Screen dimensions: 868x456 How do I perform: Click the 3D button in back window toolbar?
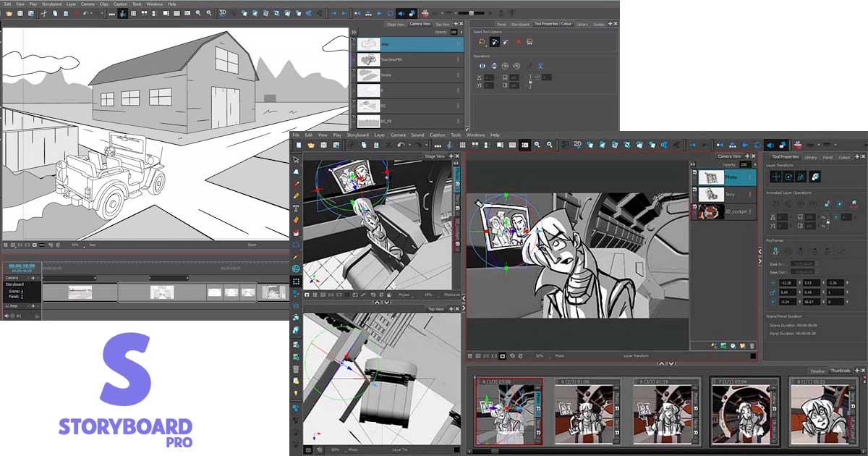223,13
